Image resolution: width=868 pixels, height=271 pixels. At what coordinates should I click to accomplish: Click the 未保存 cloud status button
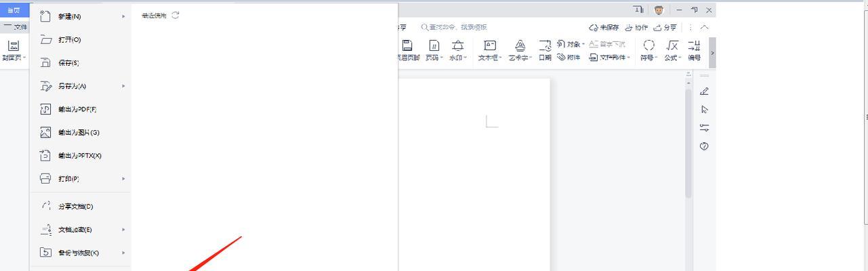coord(604,27)
